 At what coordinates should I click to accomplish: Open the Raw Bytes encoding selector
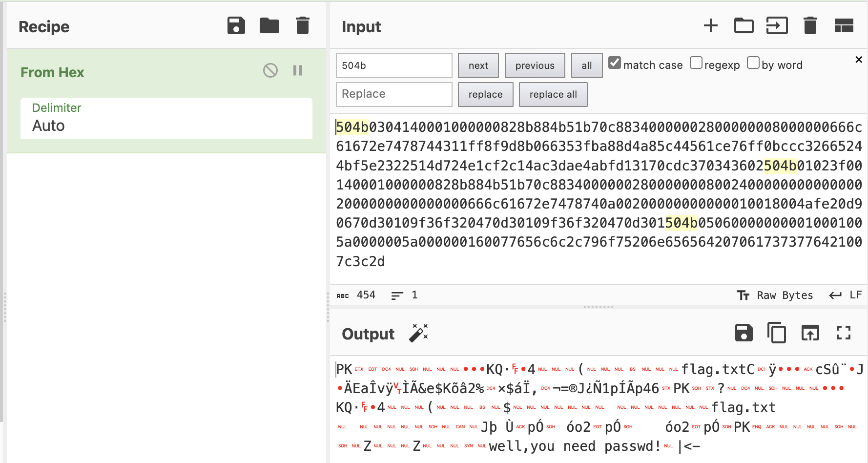pyautogui.click(x=775, y=295)
